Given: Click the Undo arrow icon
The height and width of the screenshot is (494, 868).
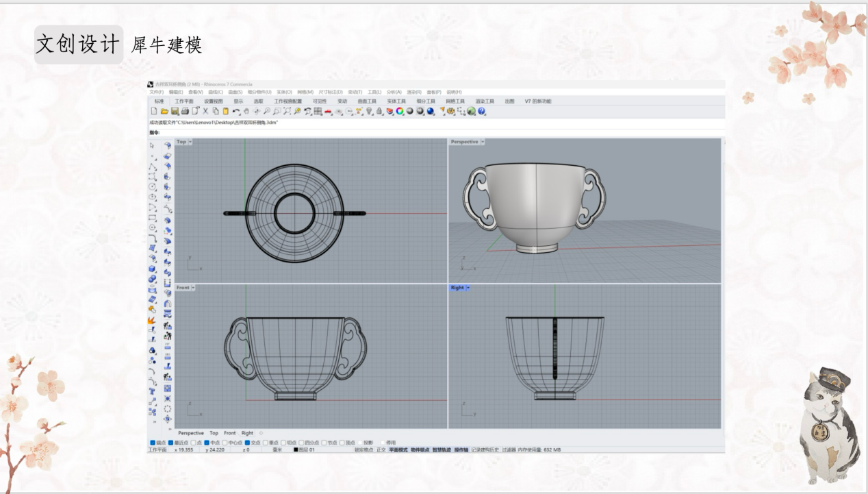Looking at the screenshot, I should click(x=236, y=111).
